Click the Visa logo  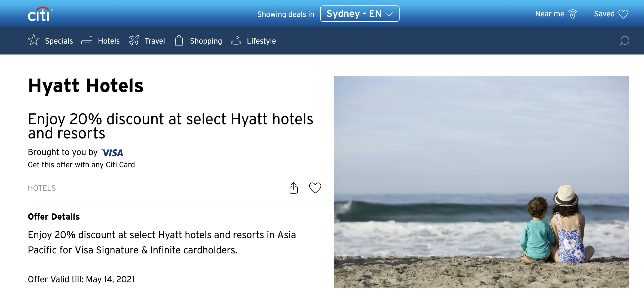click(112, 153)
